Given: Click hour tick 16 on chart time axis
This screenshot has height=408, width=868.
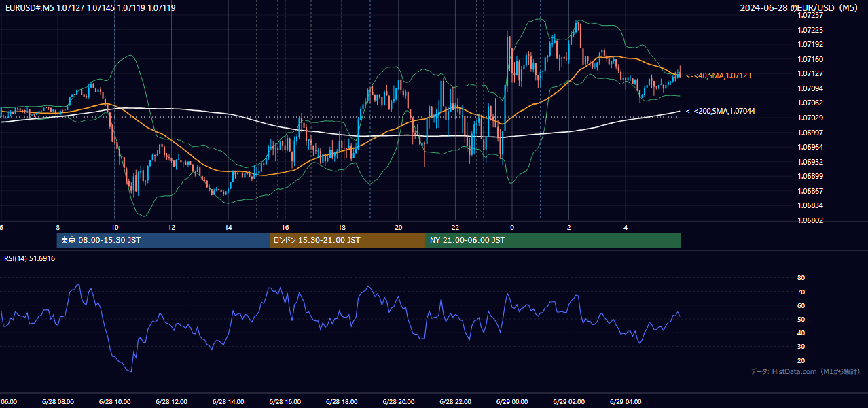Looking at the screenshot, I should tap(285, 227).
